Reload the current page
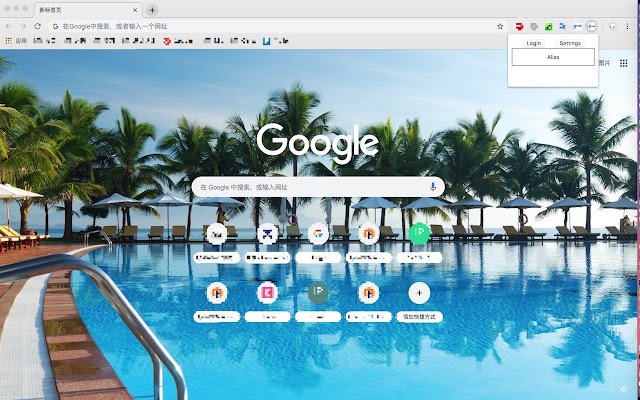 click(x=38, y=26)
